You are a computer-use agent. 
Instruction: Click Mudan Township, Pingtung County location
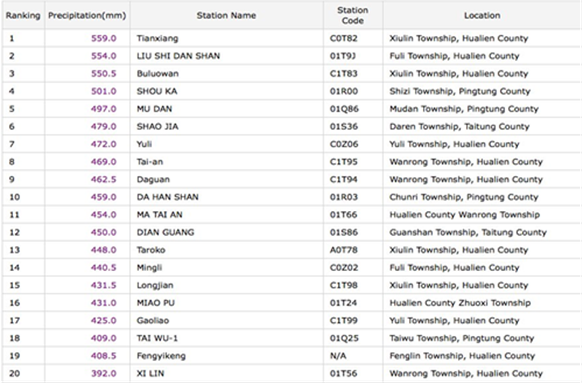click(x=464, y=109)
